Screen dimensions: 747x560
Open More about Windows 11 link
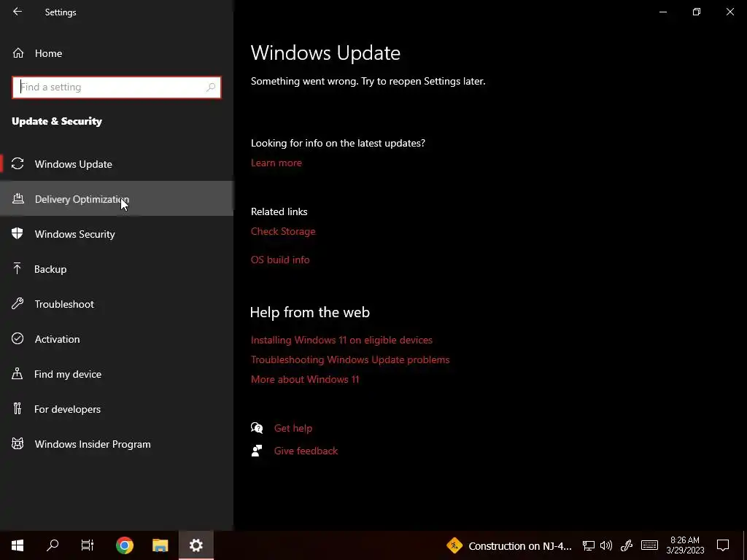305,379
